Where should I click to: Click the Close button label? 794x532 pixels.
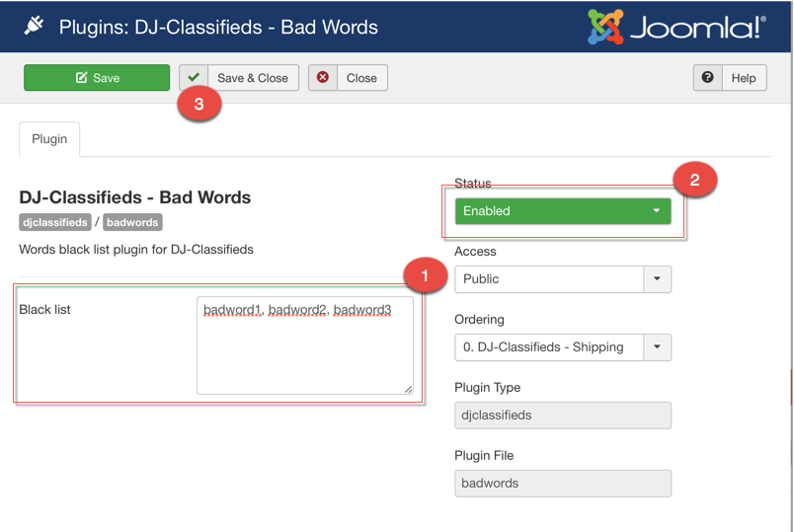tap(361, 78)
